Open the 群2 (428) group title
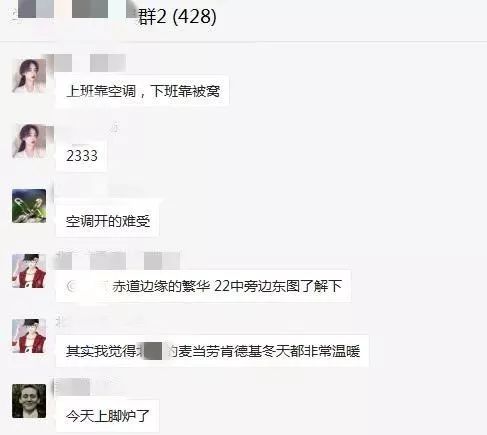This screenshot has height=435, width=487. pos(177,17)
